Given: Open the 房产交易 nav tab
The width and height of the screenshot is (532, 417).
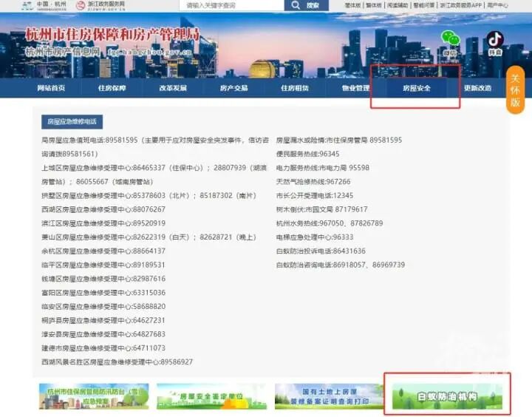Looking at the screenshot, I should click(x=233, y=88).
